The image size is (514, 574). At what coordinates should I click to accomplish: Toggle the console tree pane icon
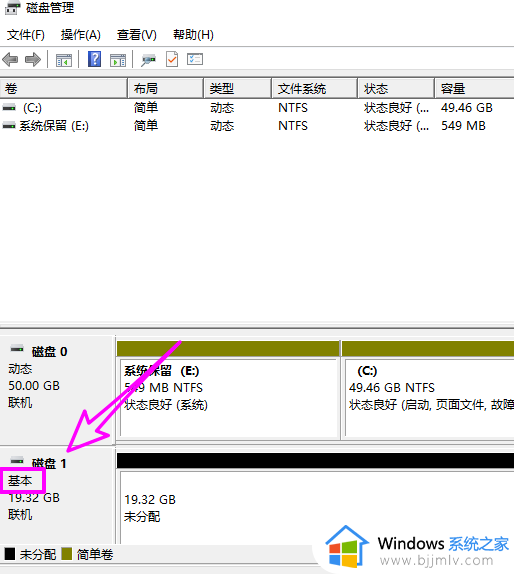[64, 60]
